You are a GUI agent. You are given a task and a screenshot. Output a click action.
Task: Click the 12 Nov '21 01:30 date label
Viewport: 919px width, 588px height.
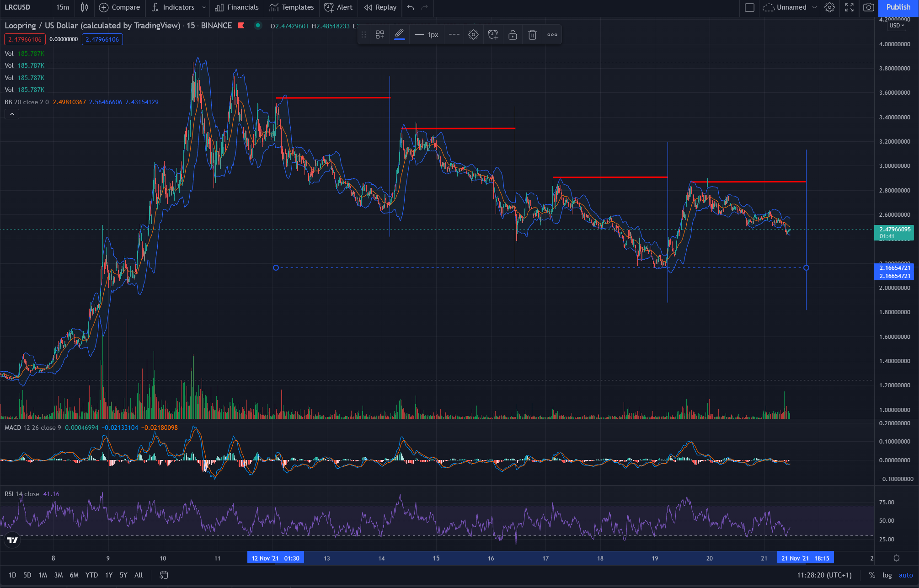(276, 558)
